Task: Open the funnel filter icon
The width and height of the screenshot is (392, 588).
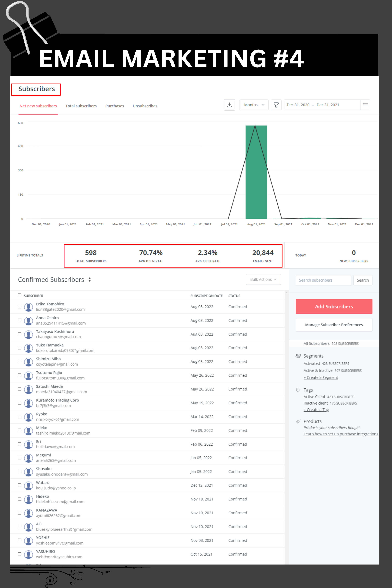Action: point(276,105)
